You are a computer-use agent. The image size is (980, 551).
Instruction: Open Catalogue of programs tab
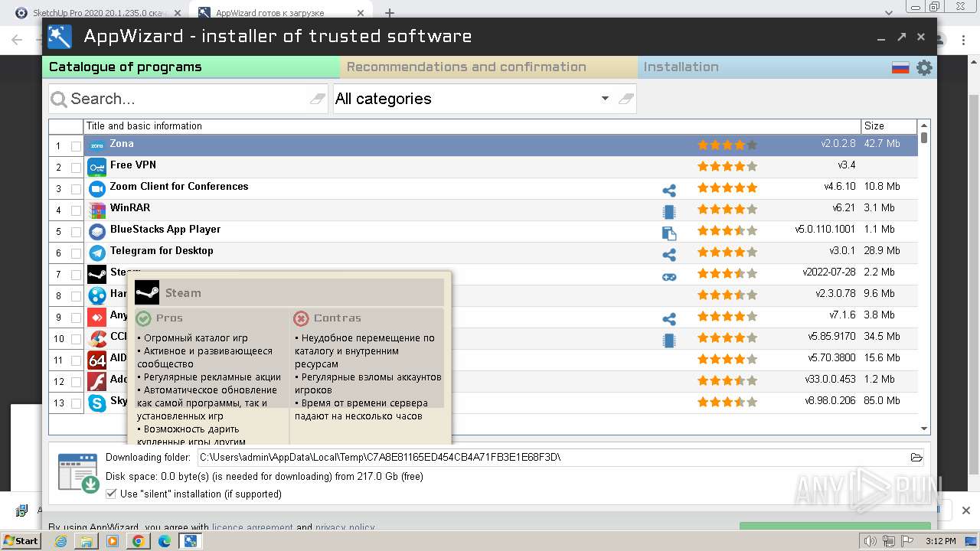[x=191, y=67]
